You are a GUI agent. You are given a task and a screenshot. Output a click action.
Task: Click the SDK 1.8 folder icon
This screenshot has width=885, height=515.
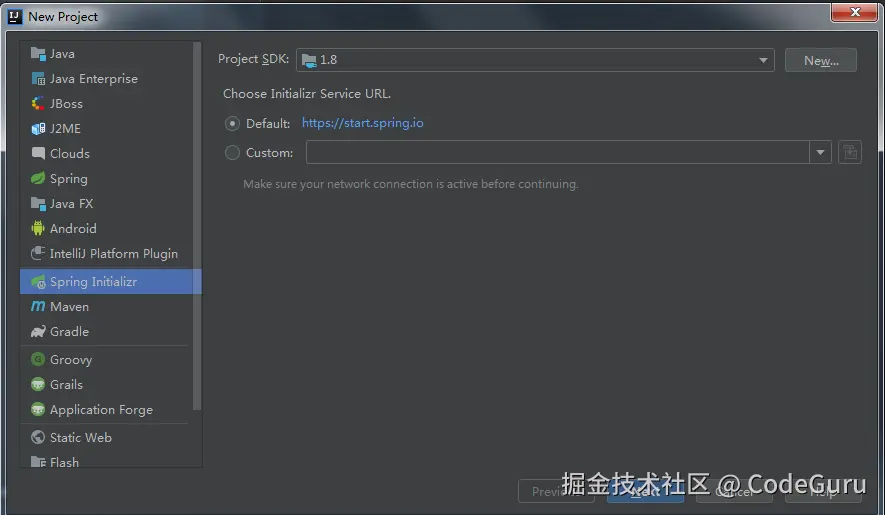click(x=309, y=60)
